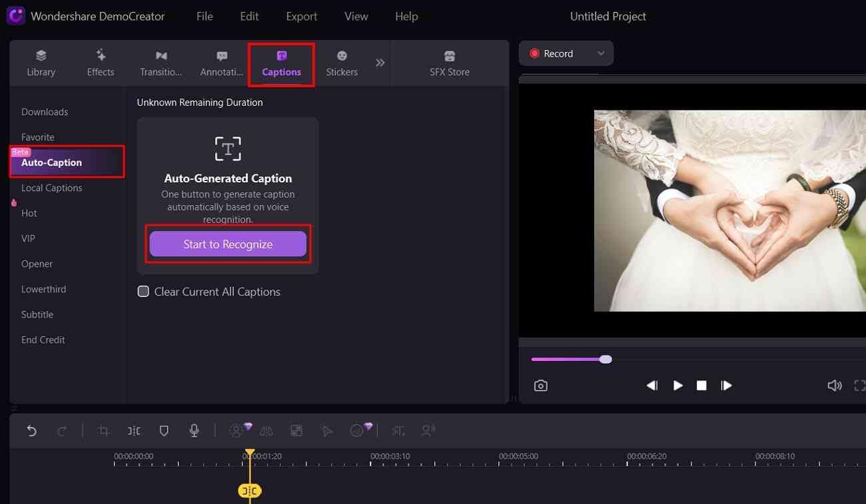Open the End Credit category
This screenshot has height=504, width=866.
tap(43, 340)
